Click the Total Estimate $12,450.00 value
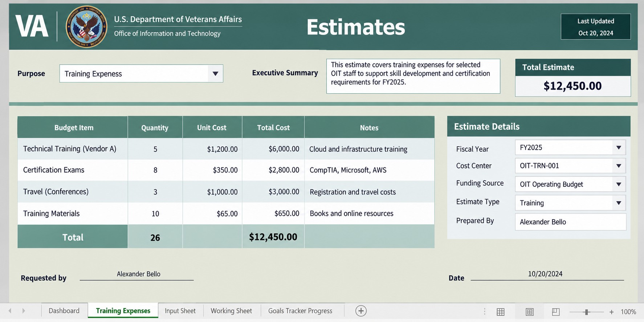 point(572,86)
